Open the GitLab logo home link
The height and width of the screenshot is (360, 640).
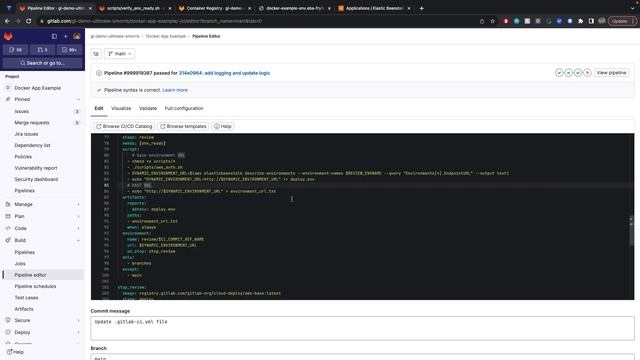click(8, 36)
